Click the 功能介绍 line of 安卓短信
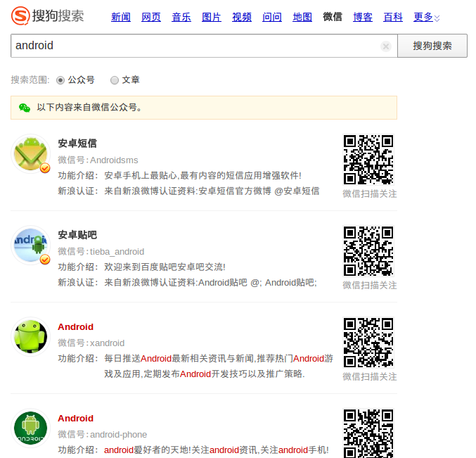The height and width of the screenshot is (458, 476). click(x=180, y=176)
